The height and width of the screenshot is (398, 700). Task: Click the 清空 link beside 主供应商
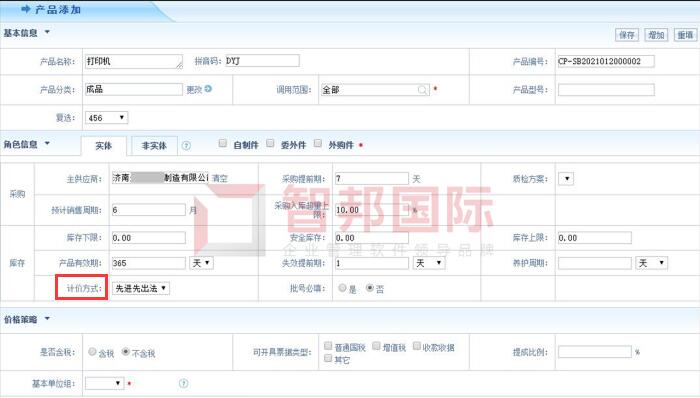point(219,178)
